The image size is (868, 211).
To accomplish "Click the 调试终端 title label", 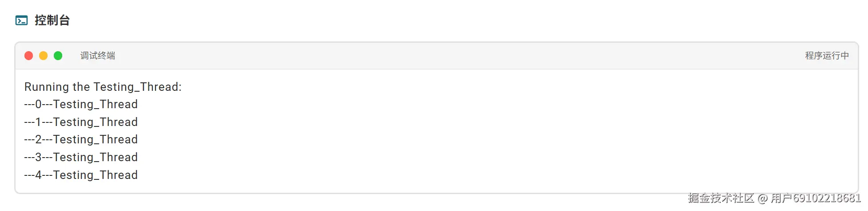I will [x=98, y=56].
